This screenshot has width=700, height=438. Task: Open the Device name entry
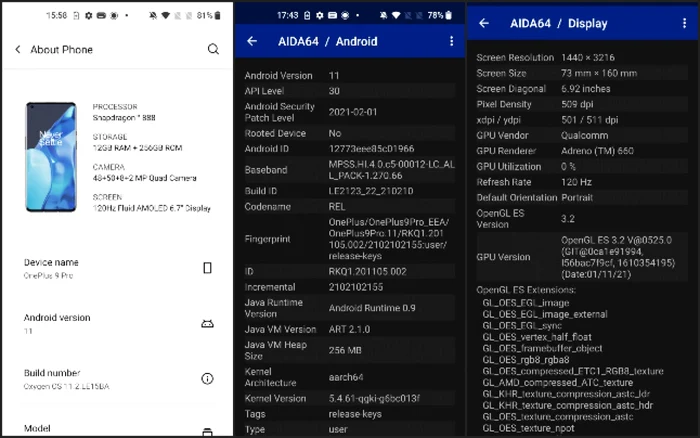coord(117,268)
